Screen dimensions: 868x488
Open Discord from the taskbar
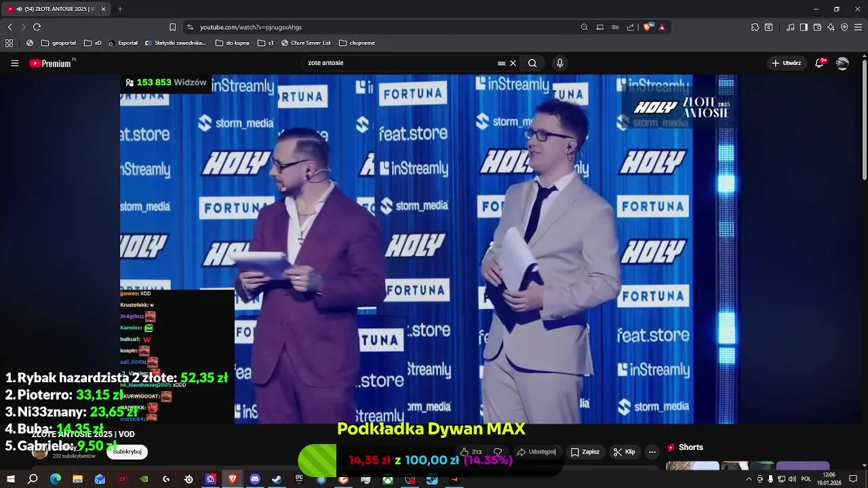pyautogui.click(x=255, y=479)
